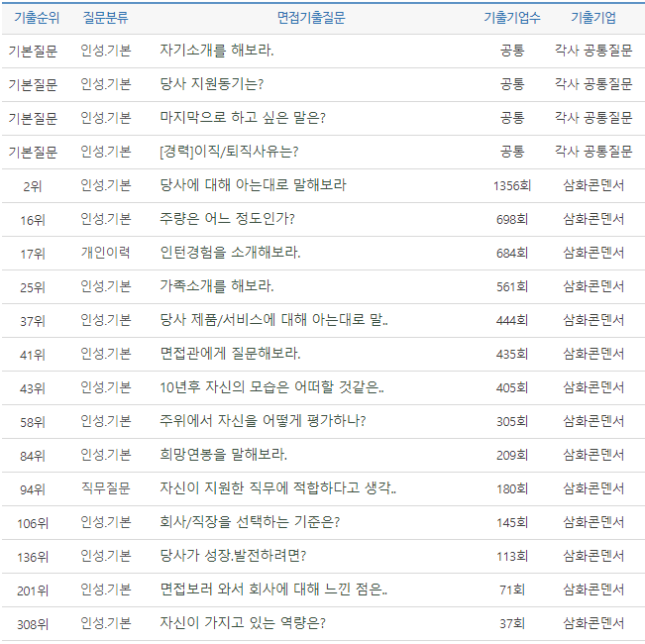Open 회사/직장을 선택하는 기준은? question
The image size is (645, 644).
pos(250,522)
